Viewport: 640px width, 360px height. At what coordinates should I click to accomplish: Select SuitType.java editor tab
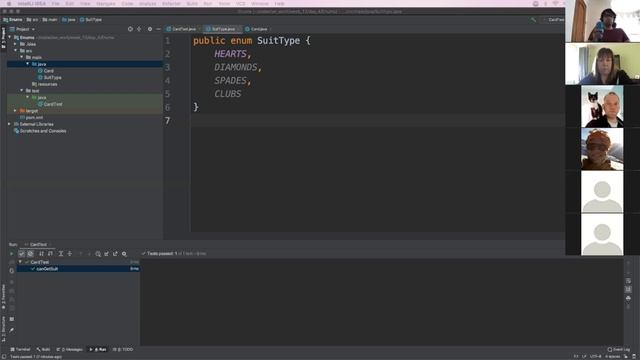(222, 29)
